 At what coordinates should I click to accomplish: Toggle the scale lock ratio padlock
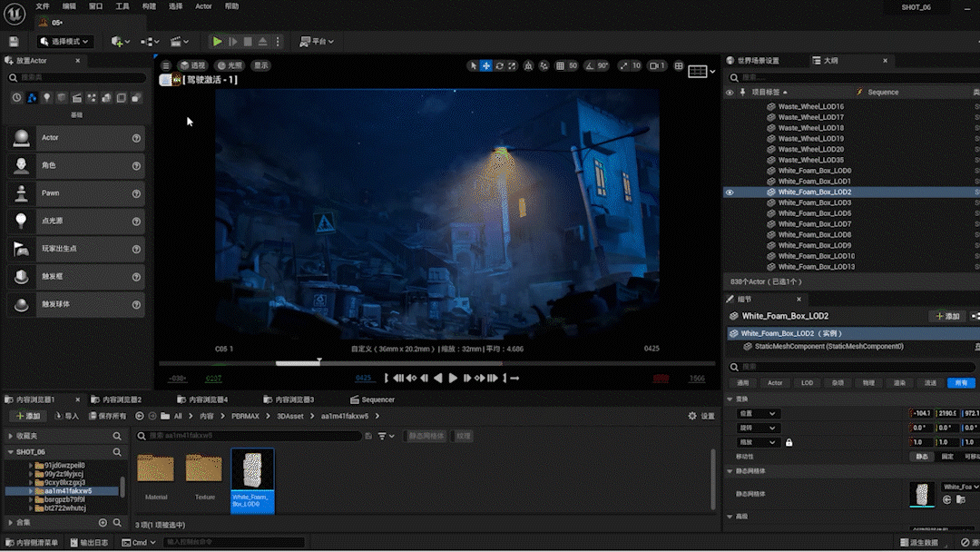pyautogui.click(x=789, y=443)
